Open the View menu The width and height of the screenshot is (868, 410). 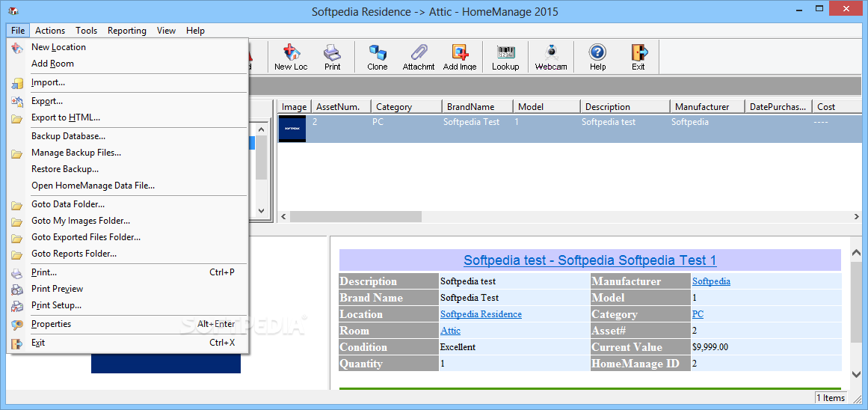tap(166, 31)
